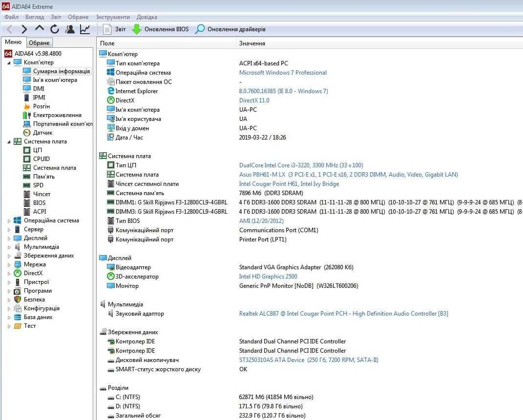Viewport: 523px width, 420px height.
Task: Open the Інструменти menu
Action: pyautogui.click(x=113, y=17)
